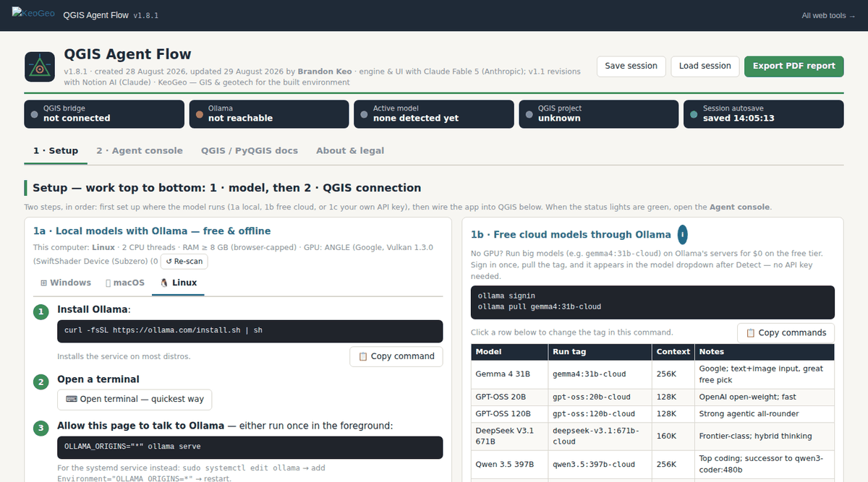Click the Re-scan button
Screen dimensions: 868x482
[x=184, y=261]
